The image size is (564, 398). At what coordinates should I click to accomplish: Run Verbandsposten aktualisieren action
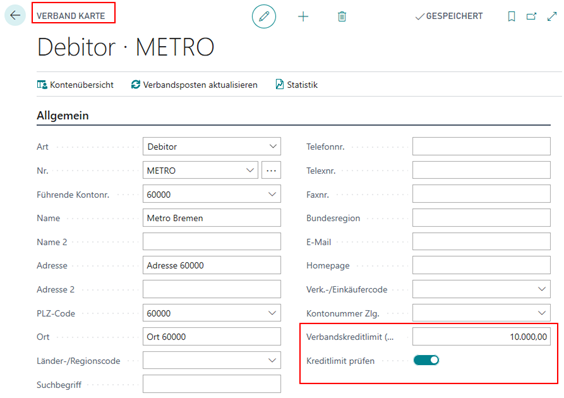[194, 85]
